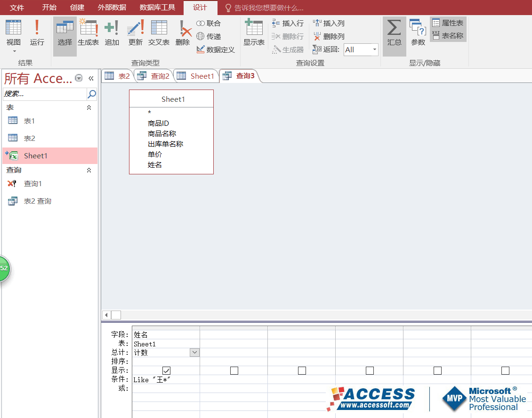Click the Union (联合) query button
532x418 pixels.
point(209,23)
